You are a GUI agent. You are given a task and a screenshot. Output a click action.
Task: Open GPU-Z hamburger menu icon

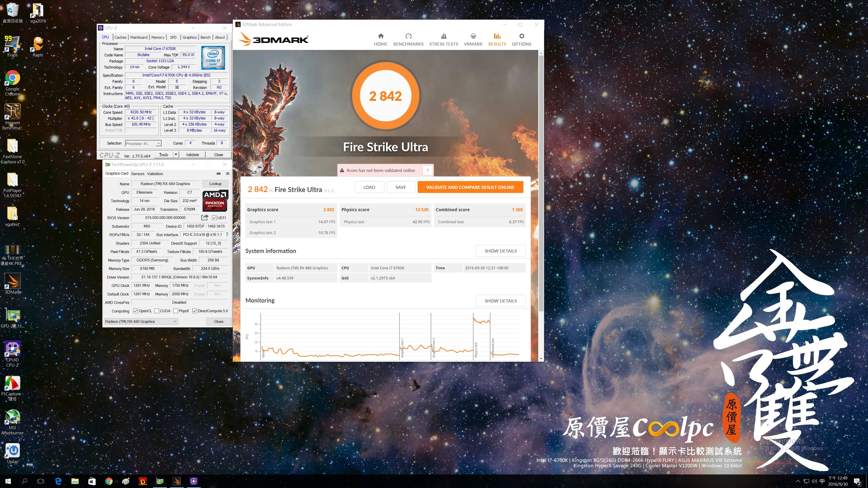tap(227, 174)
